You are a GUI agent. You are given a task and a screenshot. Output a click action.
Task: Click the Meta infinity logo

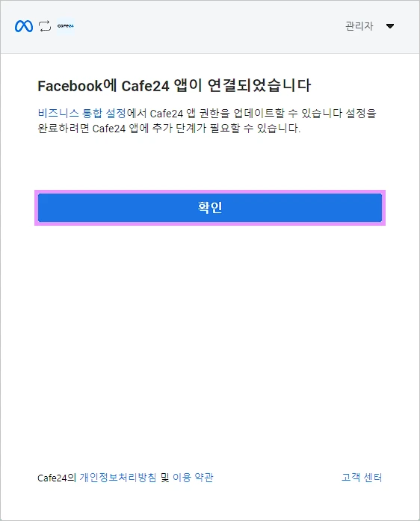coord(24,26)
